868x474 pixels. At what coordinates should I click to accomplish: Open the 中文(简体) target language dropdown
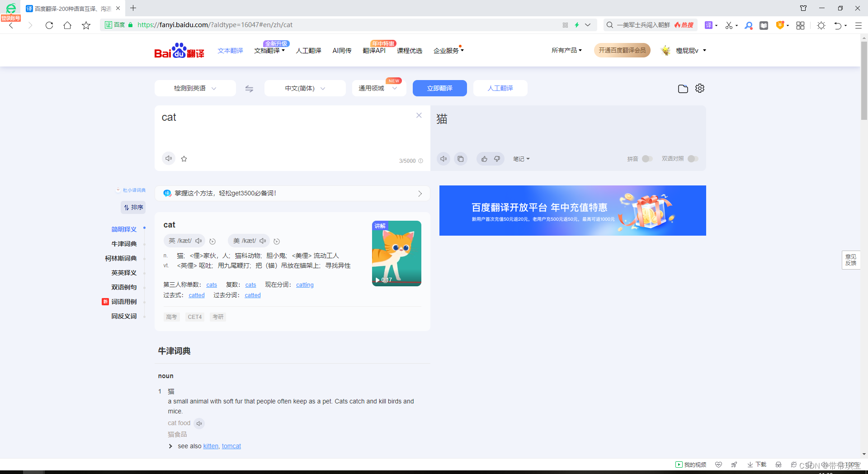(x=305, y=88)
